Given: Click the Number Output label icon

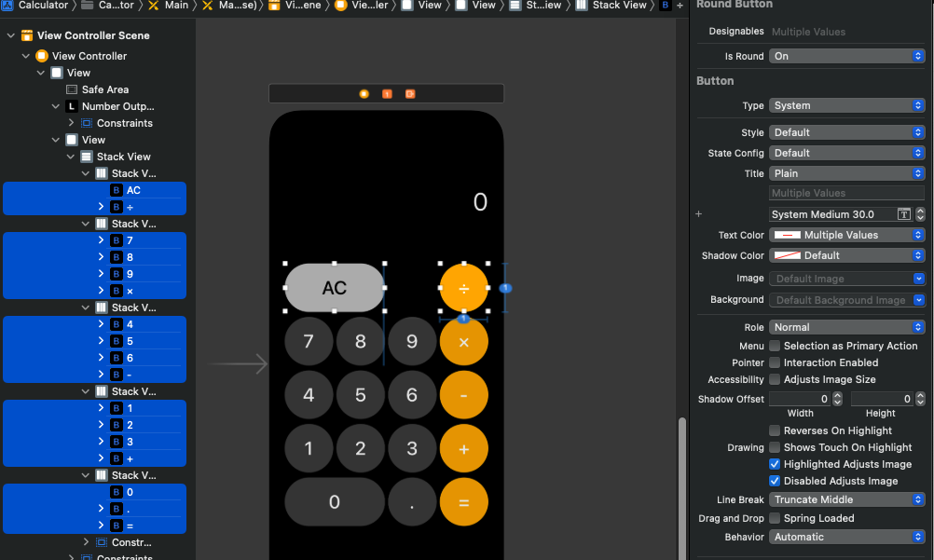Looking at the screenshot, I should click(72, 106).
